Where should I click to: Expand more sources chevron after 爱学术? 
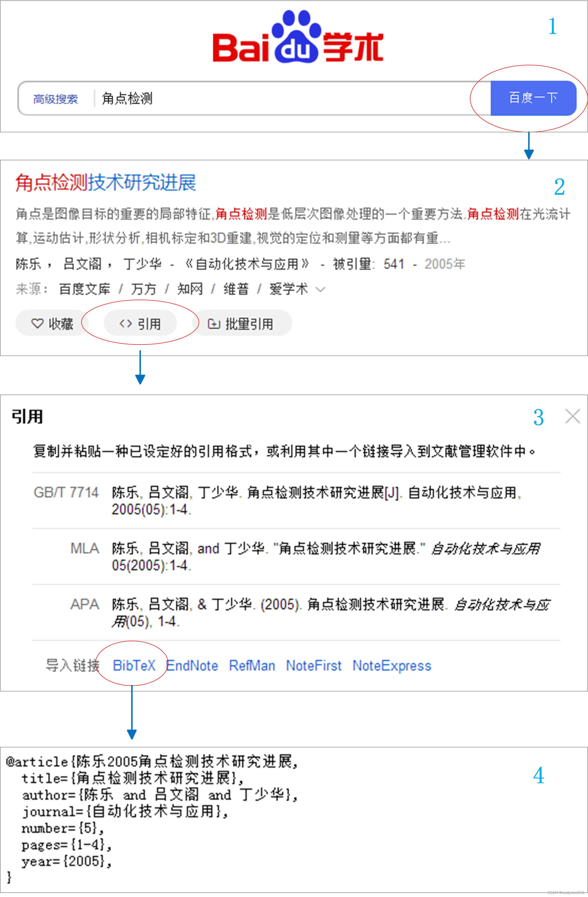click(x=320, y=290)
